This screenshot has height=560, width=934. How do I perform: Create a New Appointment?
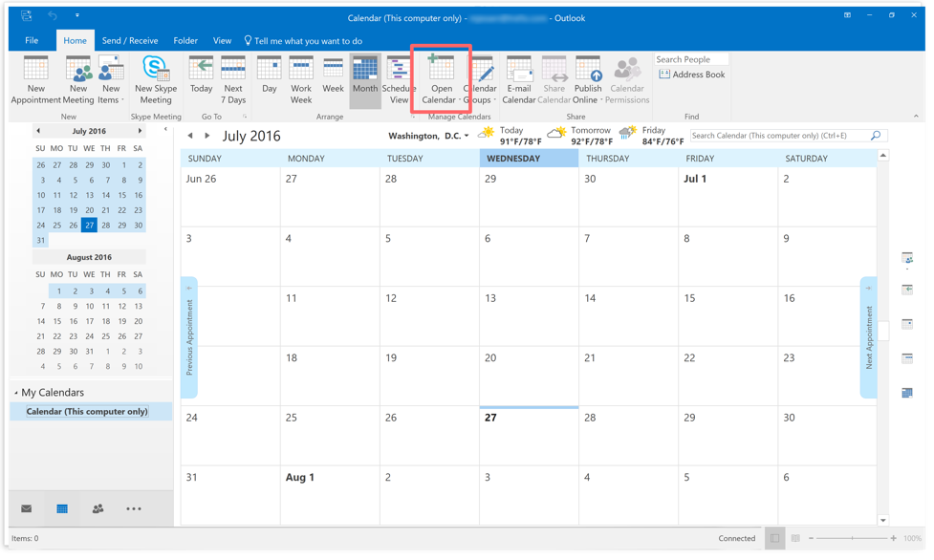pyautogui.click(x=35, y=80)
